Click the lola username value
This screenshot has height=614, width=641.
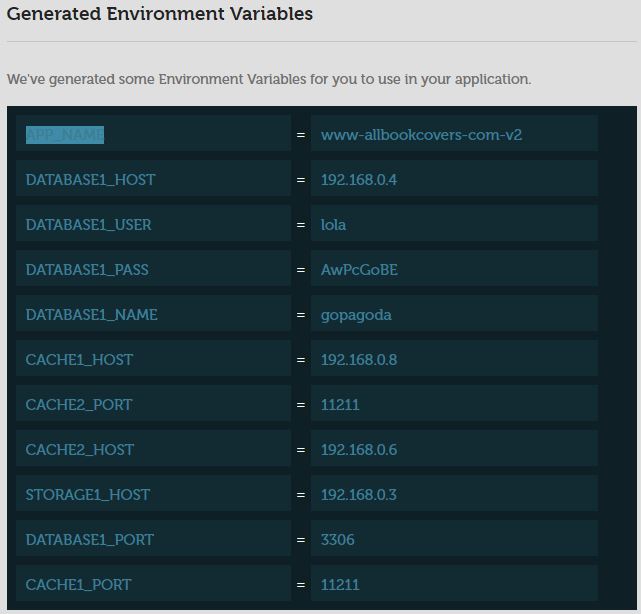[454, 224]
